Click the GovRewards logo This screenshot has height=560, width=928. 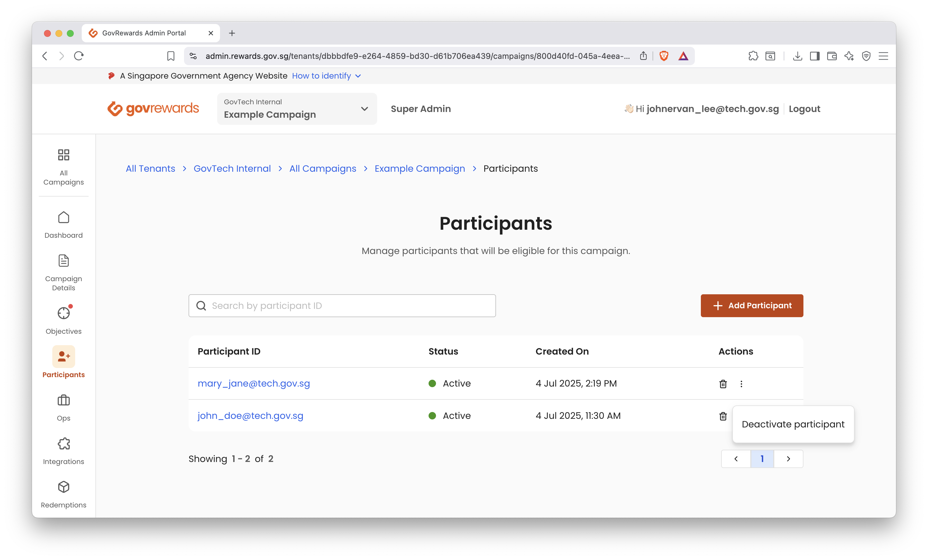[153, 109]
